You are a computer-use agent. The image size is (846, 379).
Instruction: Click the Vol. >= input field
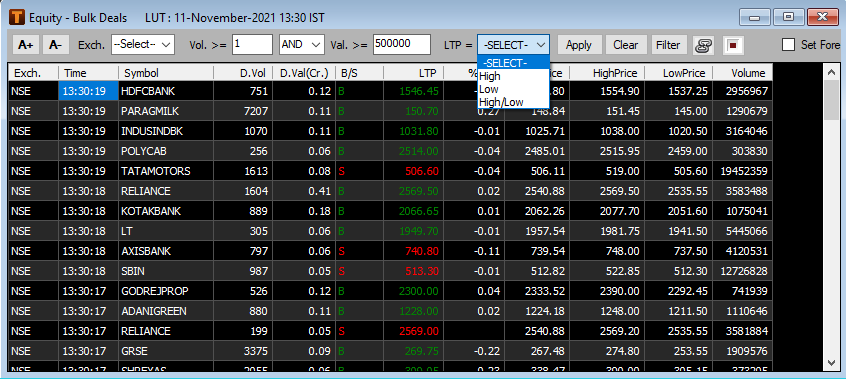[253, 45]
